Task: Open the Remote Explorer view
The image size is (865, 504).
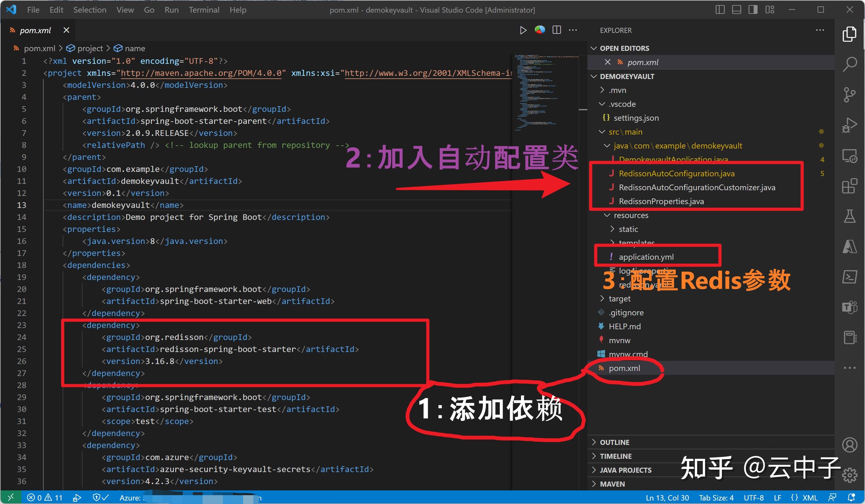Action: [850, 156]
